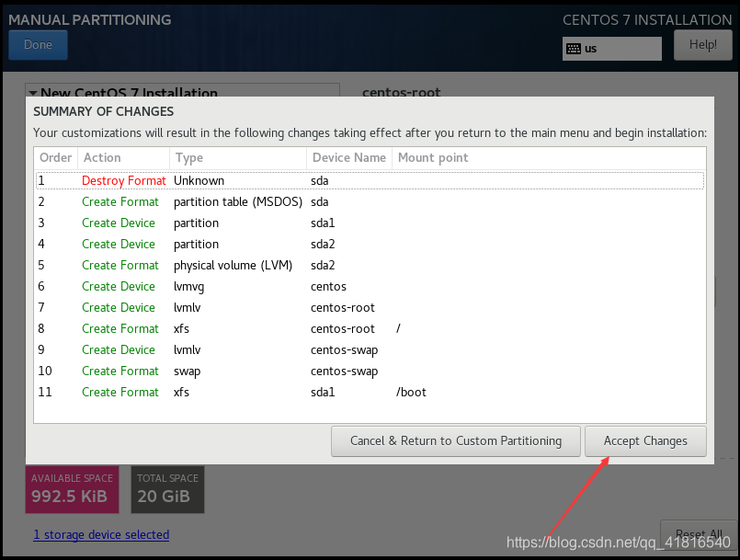Select the us keyboard layout field
740x560 pixels.
[611, 49]
